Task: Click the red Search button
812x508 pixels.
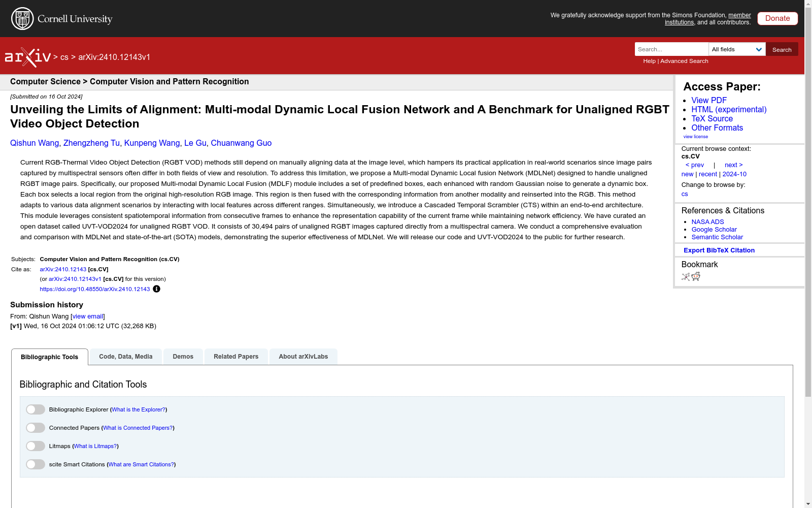Action: pos(782,49)
